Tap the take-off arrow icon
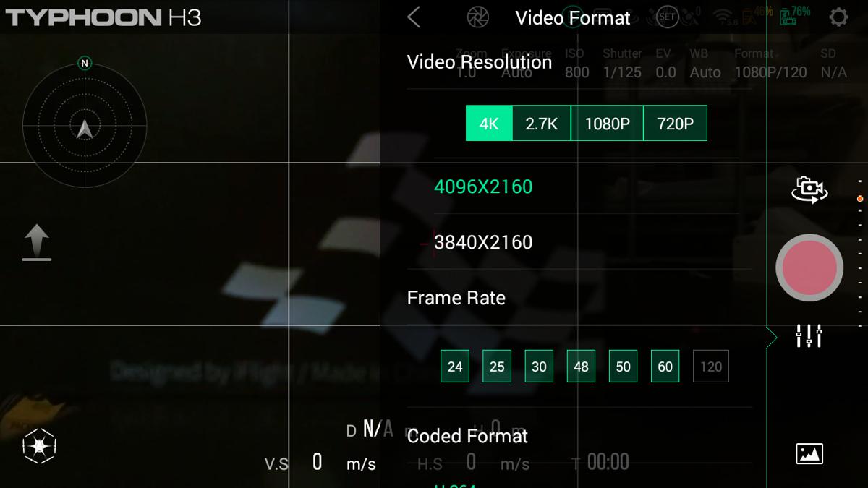The width and height of the screenshot is (868, 488). pyautogui.click(x=37, y=242)
